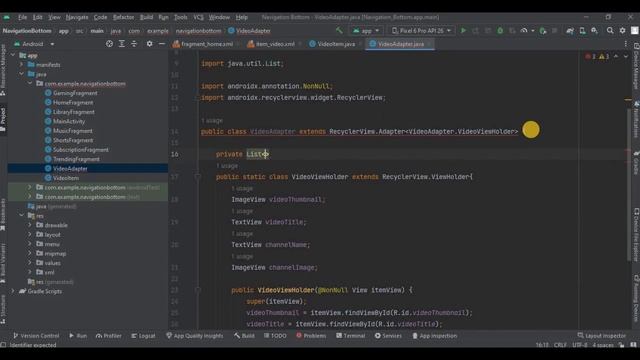Hide the project tool window
The height and width of the screenshot is (360, 640).
(x=162, y=44)
